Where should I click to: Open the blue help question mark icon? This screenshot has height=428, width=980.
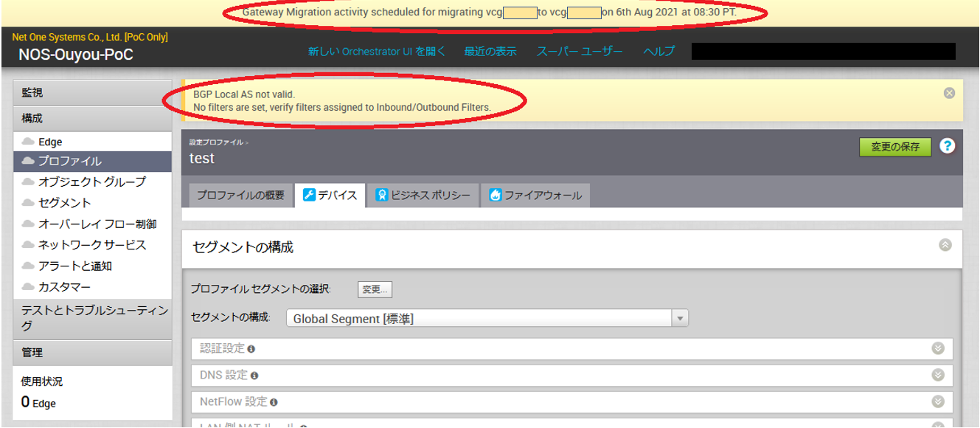pyautogui.click(x=948, y=146)
